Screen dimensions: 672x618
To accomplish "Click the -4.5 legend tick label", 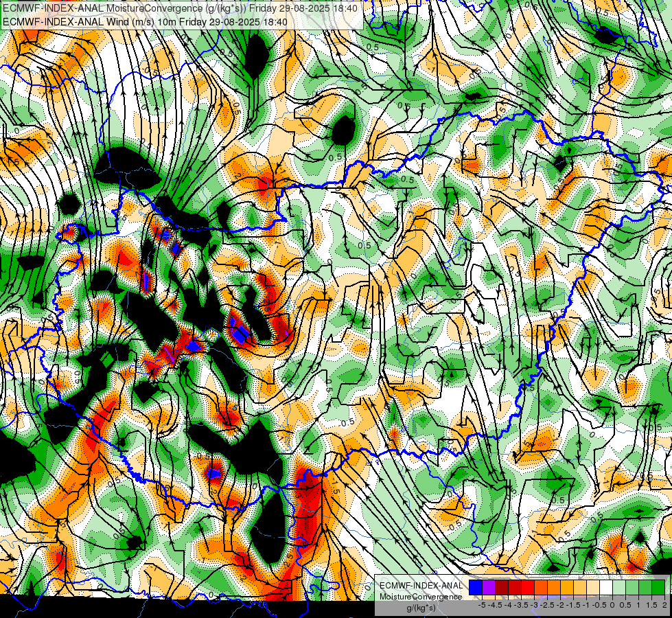I will 495,605.
